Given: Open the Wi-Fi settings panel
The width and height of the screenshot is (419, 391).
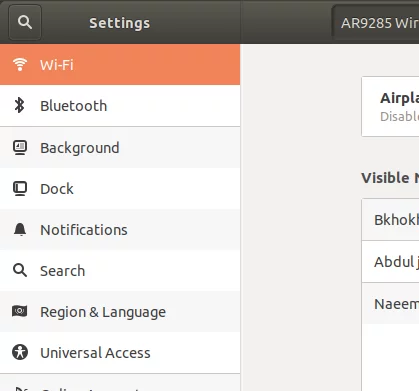Looking at the screenshot, I should pyautogui.click(x=120, y=64).
